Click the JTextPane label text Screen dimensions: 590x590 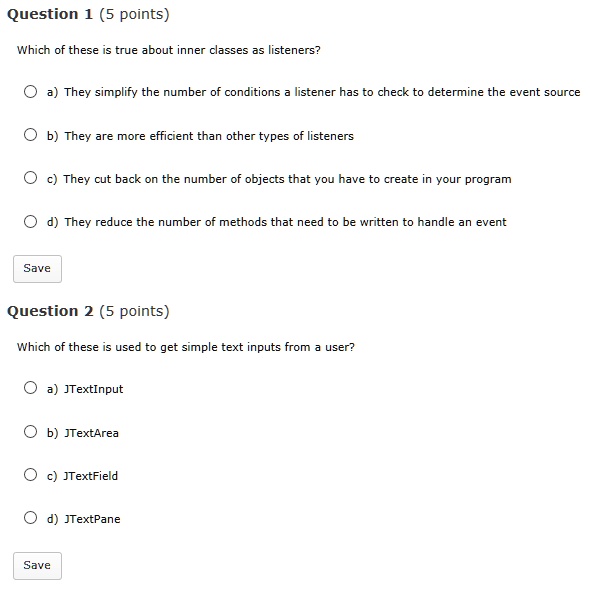tap(92, 519)
